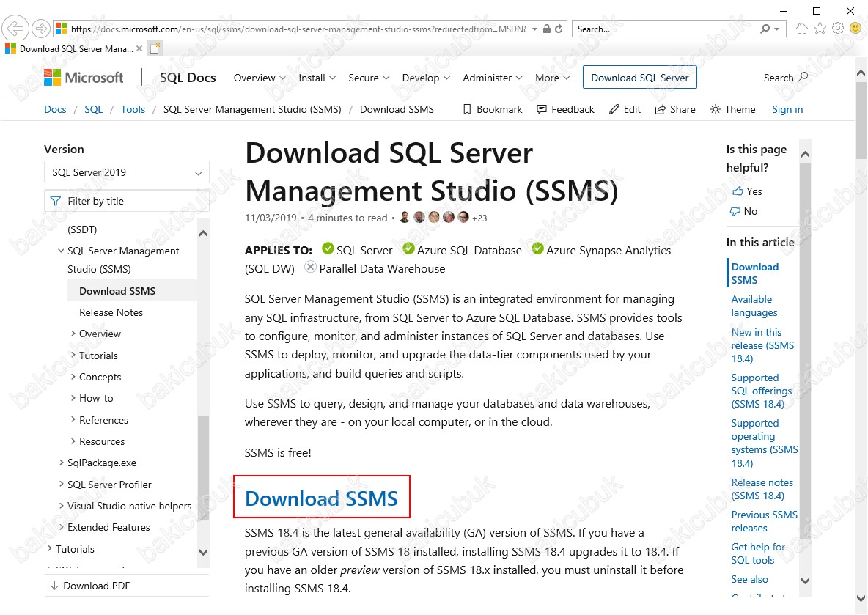Click the address bar refresh icon
The width and height of the screenshot is (868, 615).
coord(559,29)
